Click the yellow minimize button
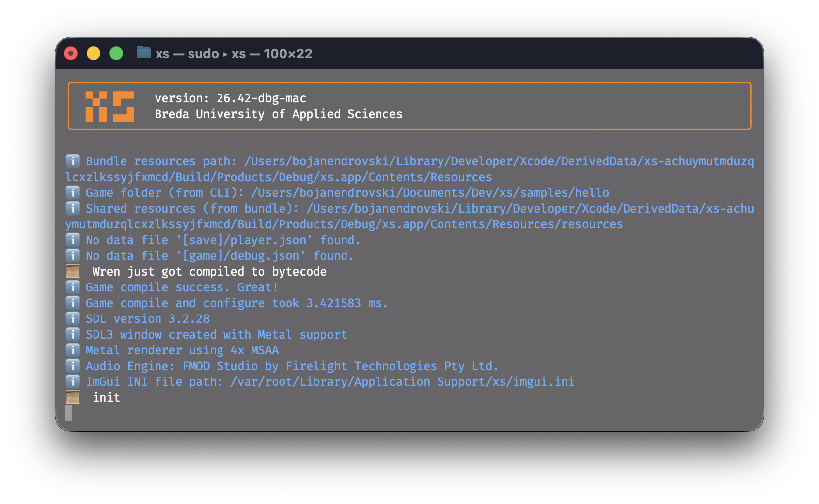The image size is (819, 504). [x=94, y=53]
